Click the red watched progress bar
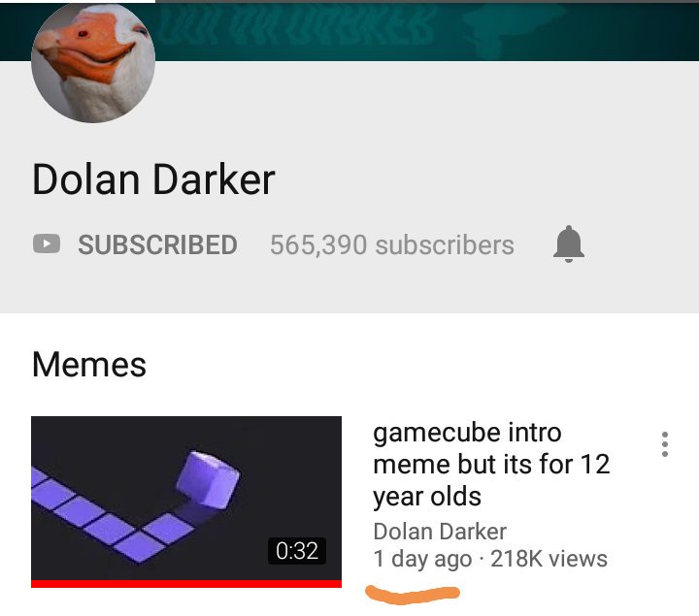 point(186,584)
